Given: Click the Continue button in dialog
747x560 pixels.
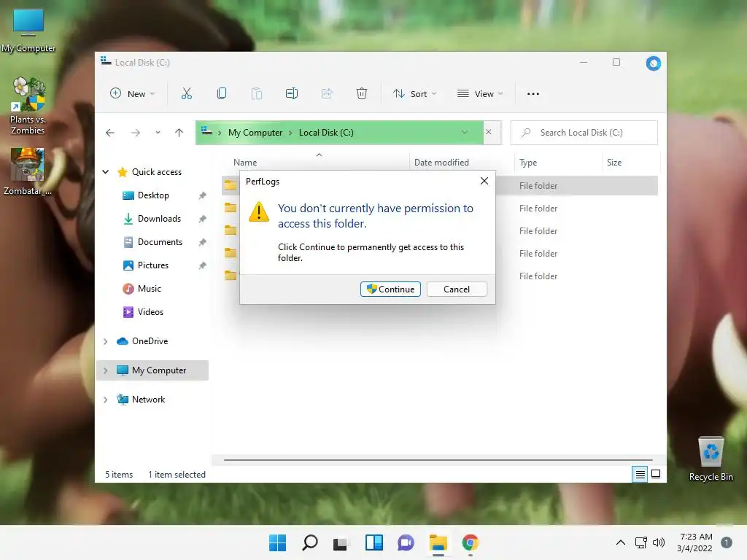Looking at the screenshot, I should 391,289.
